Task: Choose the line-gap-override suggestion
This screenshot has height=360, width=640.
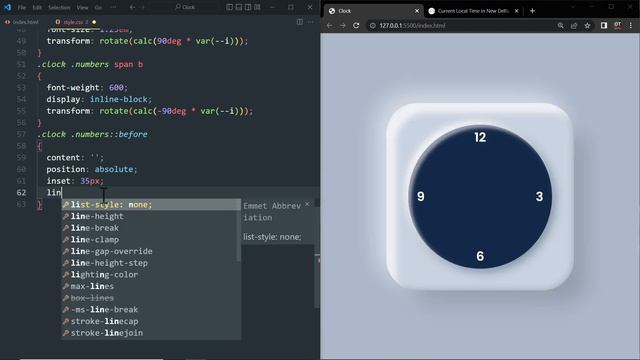Action: [151, 251]
